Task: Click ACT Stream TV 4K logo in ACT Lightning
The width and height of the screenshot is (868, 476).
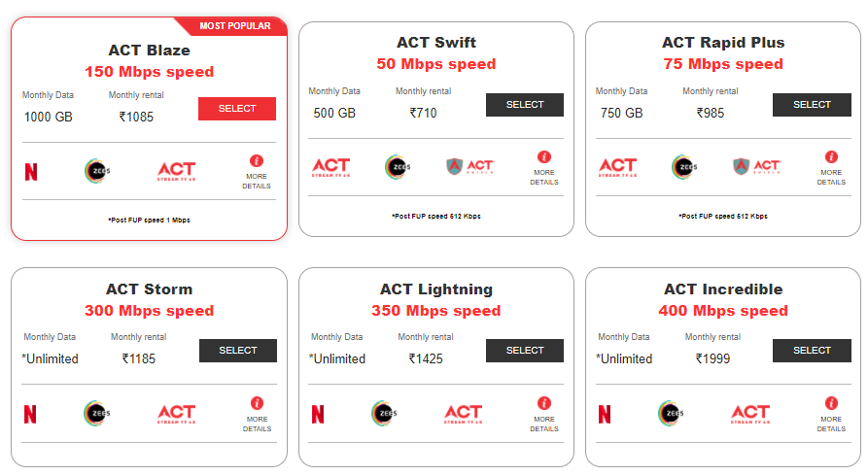Action: [464, 414]
